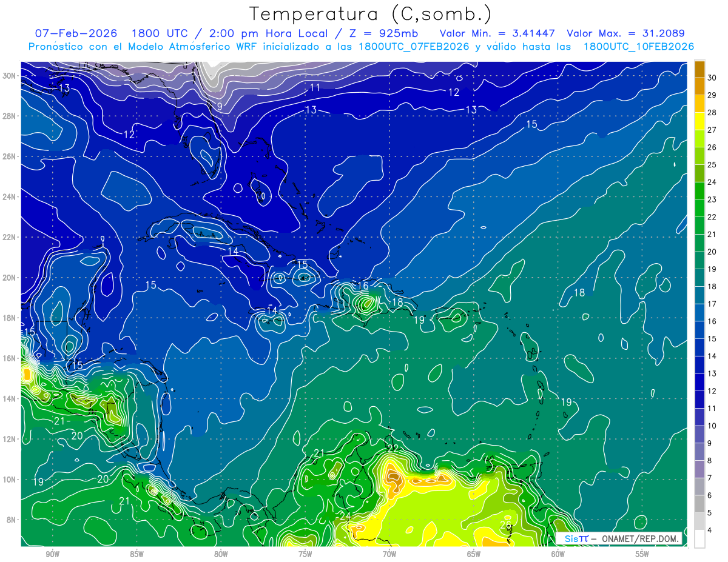Click the legend label "30"
The image size is (728, 562).
pyautogui.click(x=712, y=78)
